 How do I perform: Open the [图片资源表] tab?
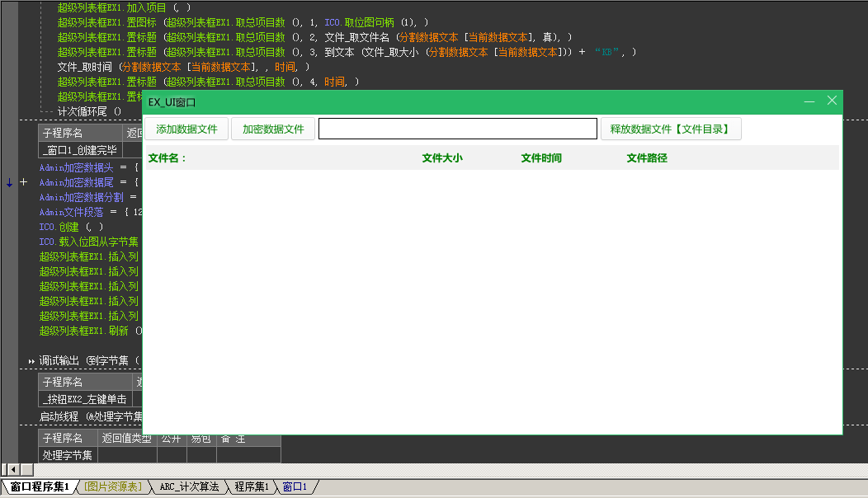[113, 487]
